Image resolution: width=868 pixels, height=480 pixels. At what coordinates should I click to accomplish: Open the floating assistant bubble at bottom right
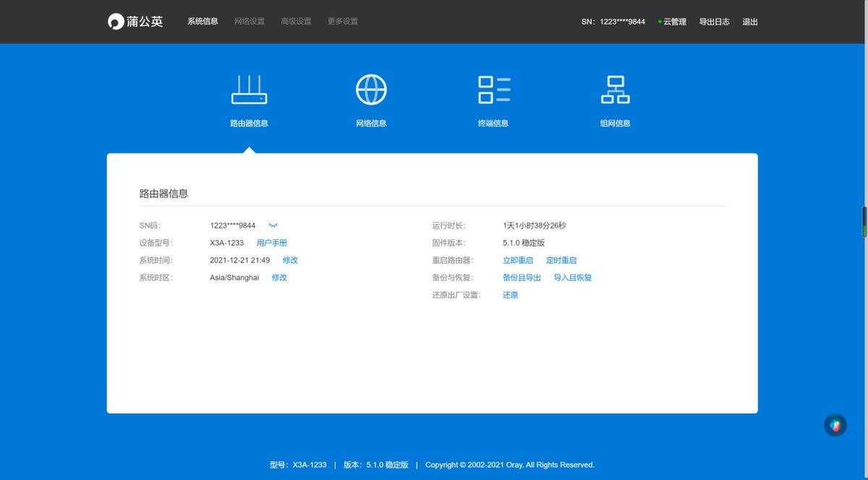click(x=835, y=424)
